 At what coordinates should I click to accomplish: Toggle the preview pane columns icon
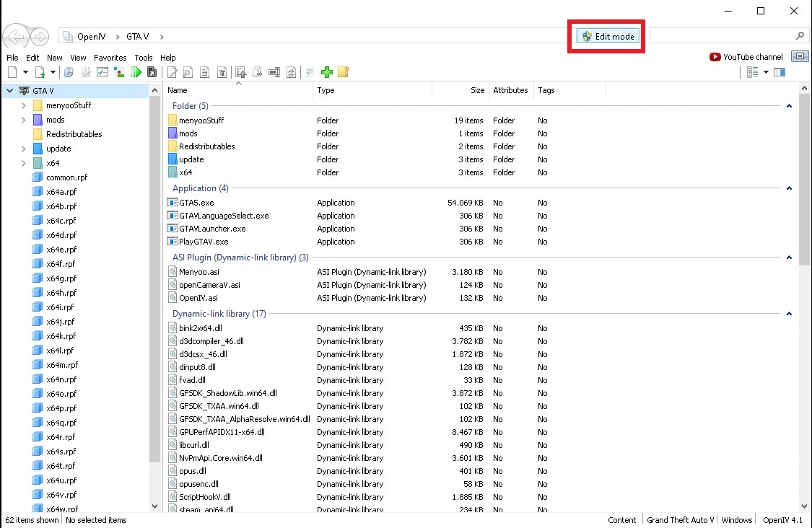click(780, 72)
